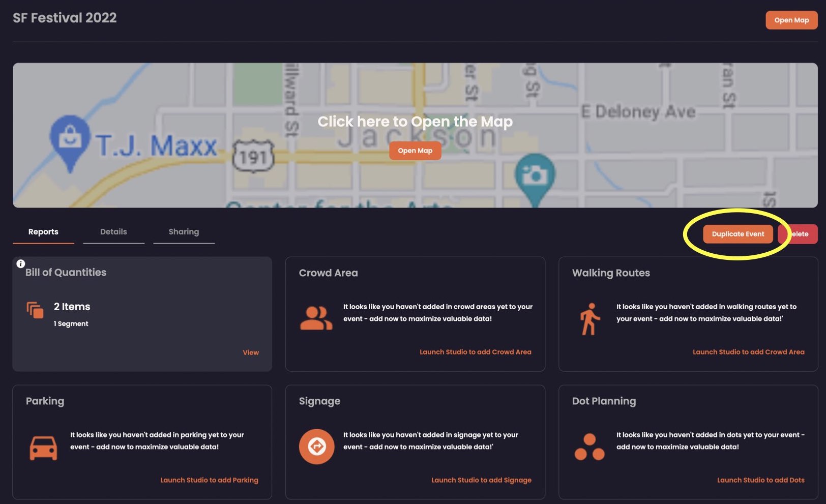The image size is (826, 504).
Task: Click the red Delete button
Action: click(x=799, y=234)
